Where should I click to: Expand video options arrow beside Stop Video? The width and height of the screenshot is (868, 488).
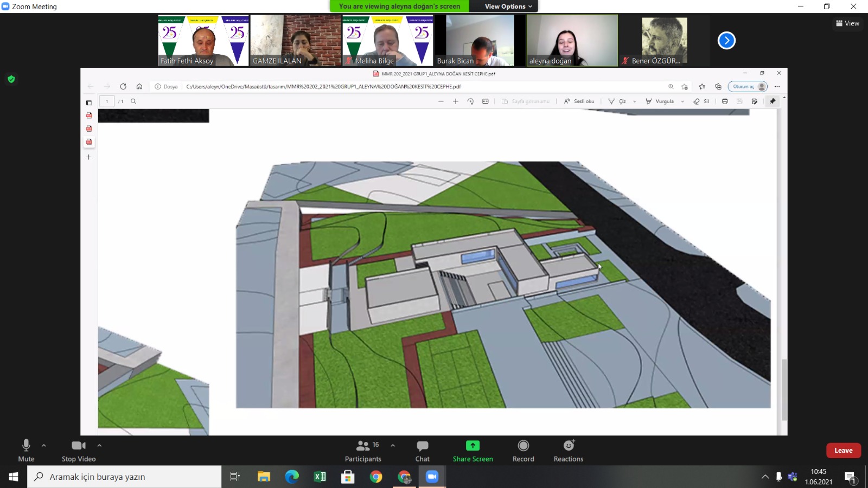pyautogui.click(x=99, y=445)
